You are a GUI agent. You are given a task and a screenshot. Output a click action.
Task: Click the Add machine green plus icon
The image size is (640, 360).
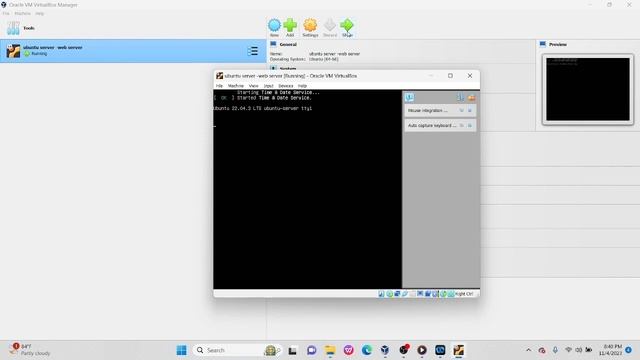[x=290, y=25]
